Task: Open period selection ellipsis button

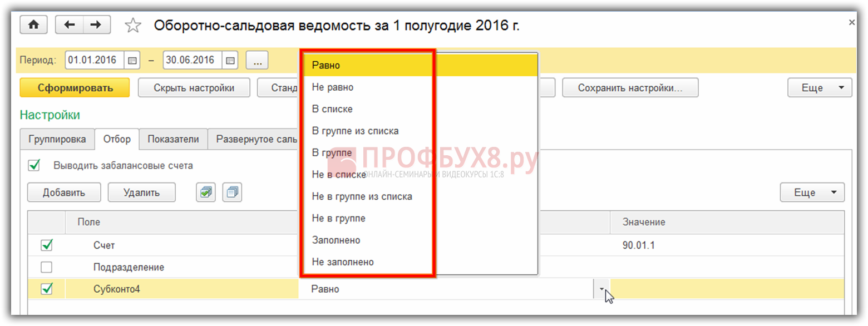Action: 257,61
